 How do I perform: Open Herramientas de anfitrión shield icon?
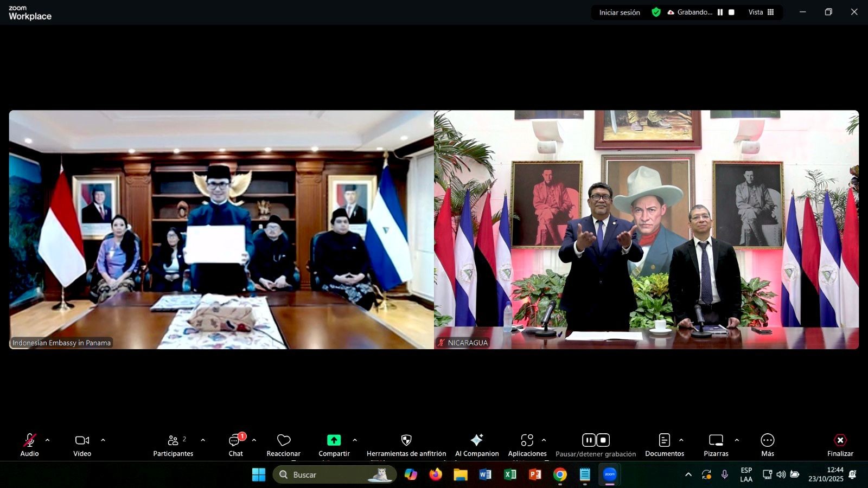(406, 440)
